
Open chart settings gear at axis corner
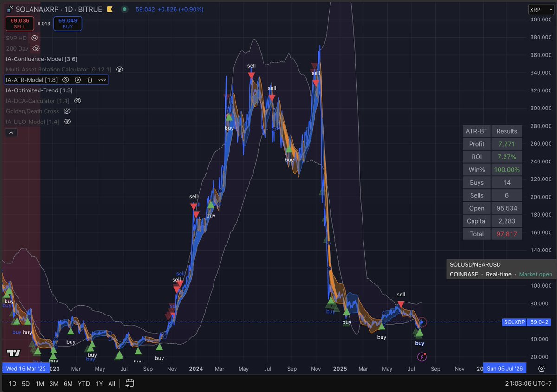point(541,369)
